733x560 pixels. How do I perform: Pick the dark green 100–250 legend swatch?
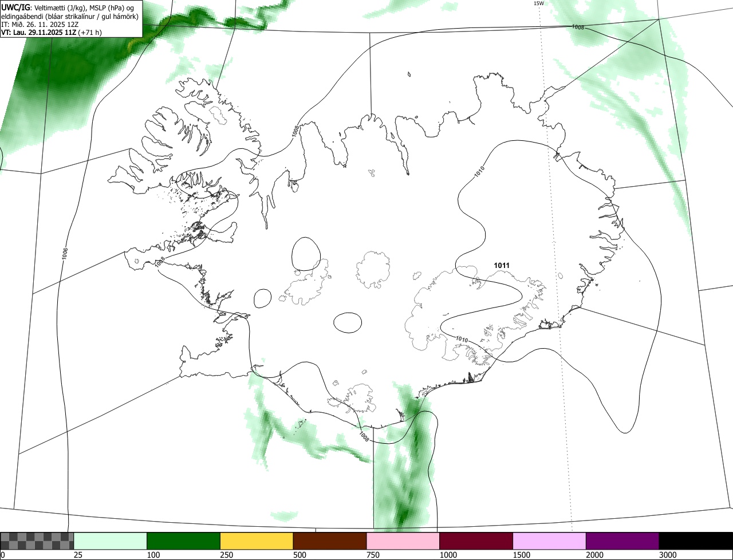click(184, 541)
